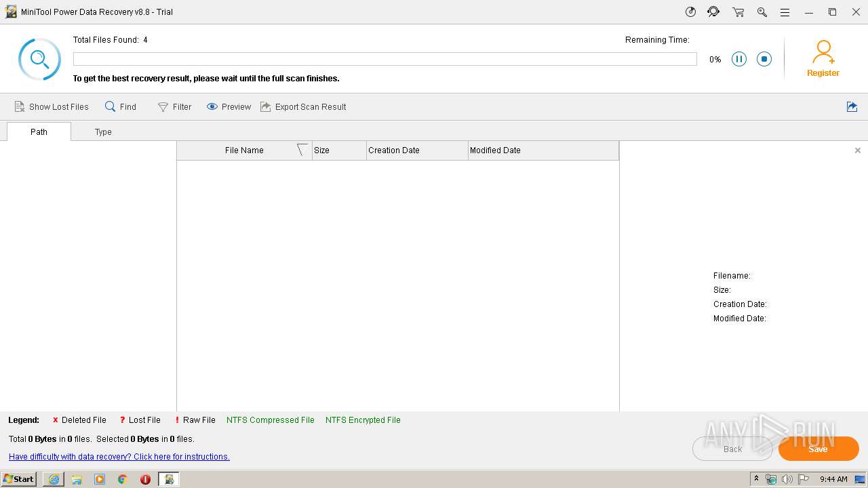Screen dimensions: 868x488
Task: Click the Size label in preview panel
Action: pos(722,290)
